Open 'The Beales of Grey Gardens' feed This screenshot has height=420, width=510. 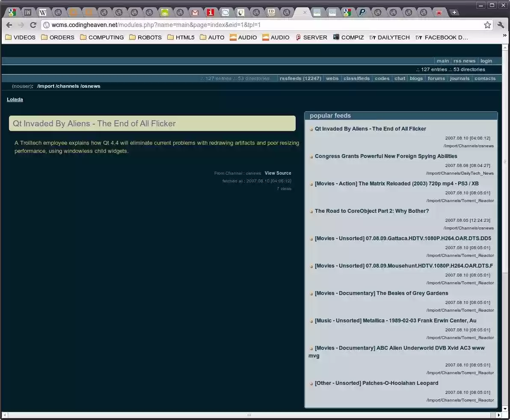[381, 293]
